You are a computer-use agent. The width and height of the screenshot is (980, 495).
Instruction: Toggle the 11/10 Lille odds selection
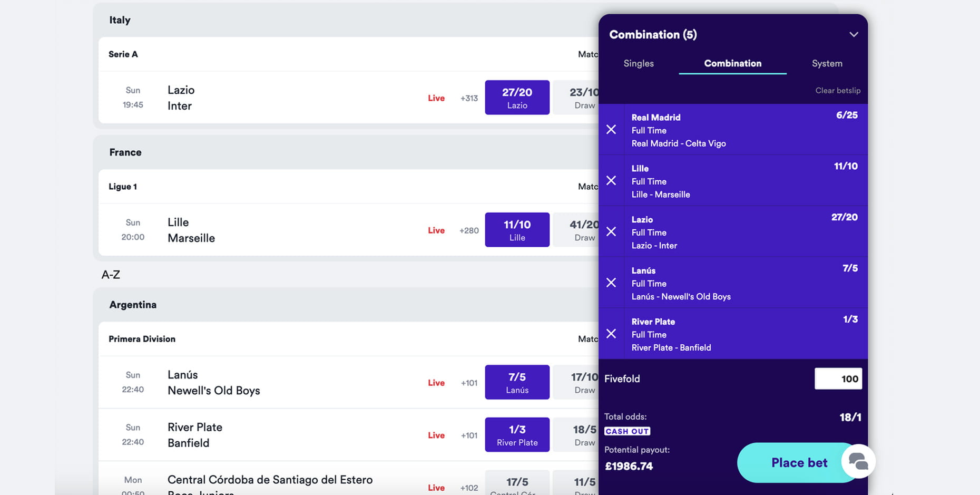point(517,230)
